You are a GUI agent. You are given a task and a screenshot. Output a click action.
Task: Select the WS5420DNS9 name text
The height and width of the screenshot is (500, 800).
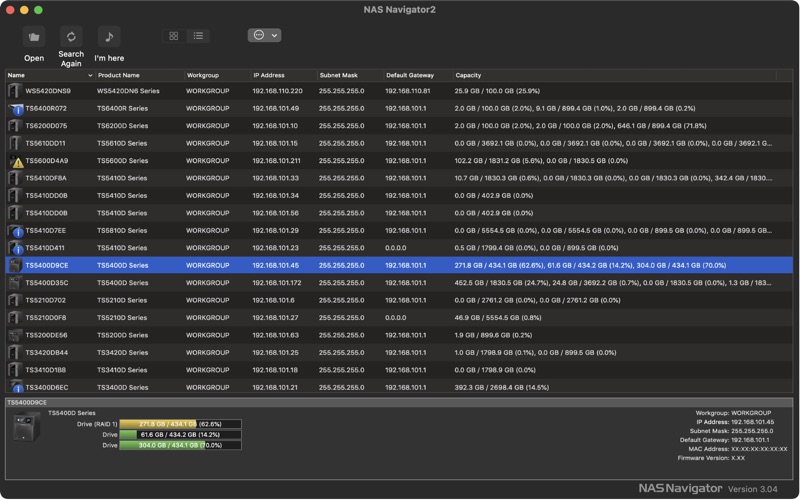point(48,91)
